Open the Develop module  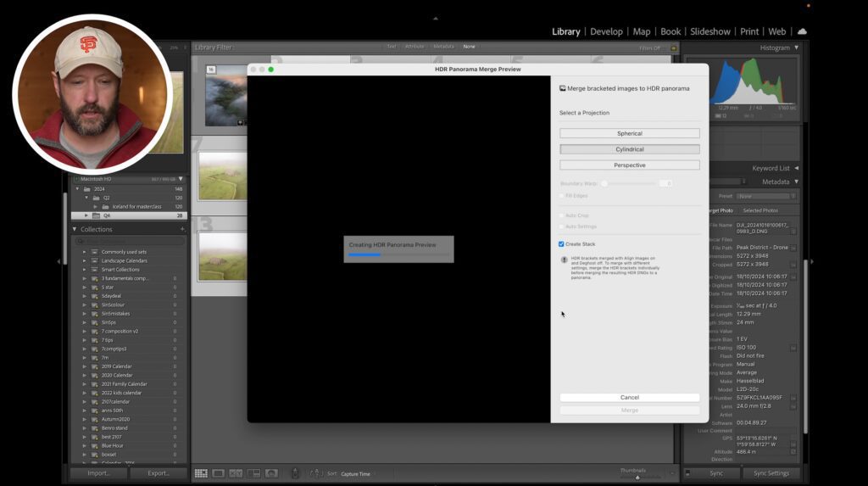point(606,31)
